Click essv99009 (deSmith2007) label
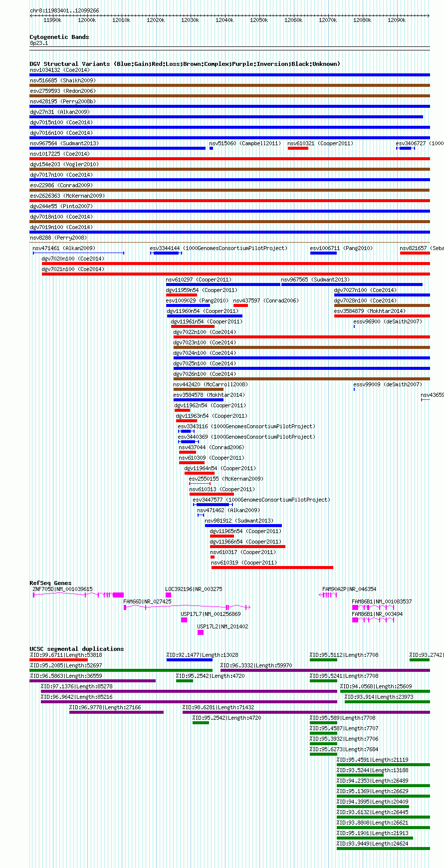This screenshot has height=868, width=444. 388,384
